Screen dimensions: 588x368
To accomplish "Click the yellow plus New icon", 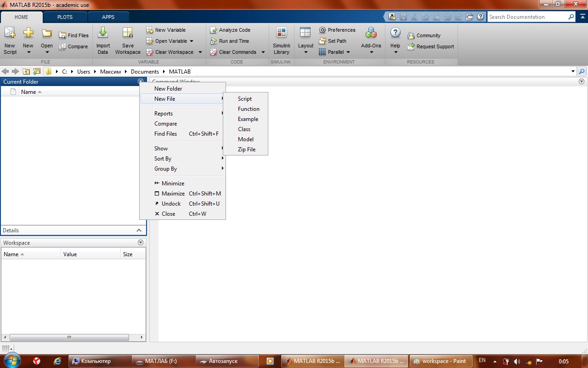I will (x=28, y=34).
